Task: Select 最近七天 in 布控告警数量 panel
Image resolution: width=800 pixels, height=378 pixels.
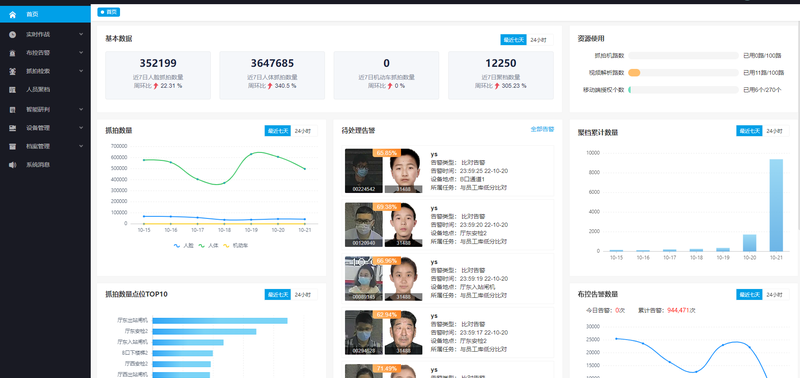Action: [x=749, y=294]
